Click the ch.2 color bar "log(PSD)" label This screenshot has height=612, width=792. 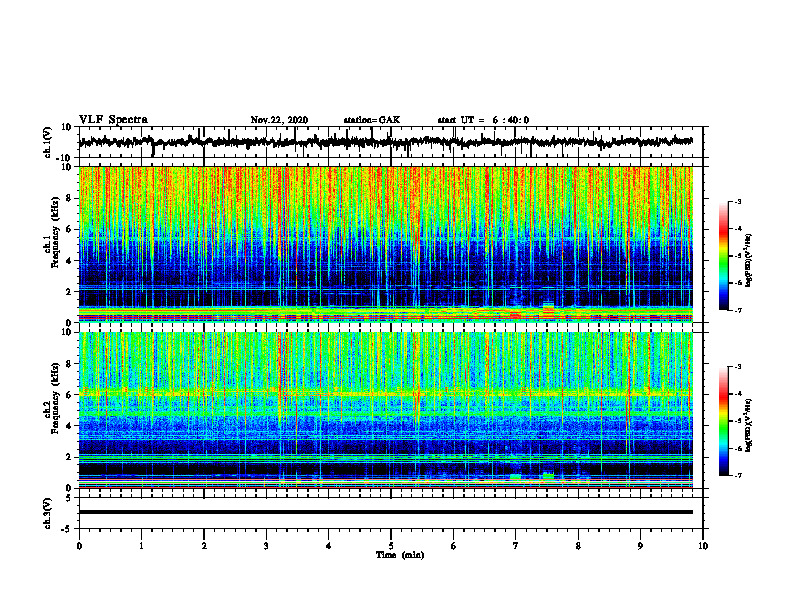pos(748,424)
